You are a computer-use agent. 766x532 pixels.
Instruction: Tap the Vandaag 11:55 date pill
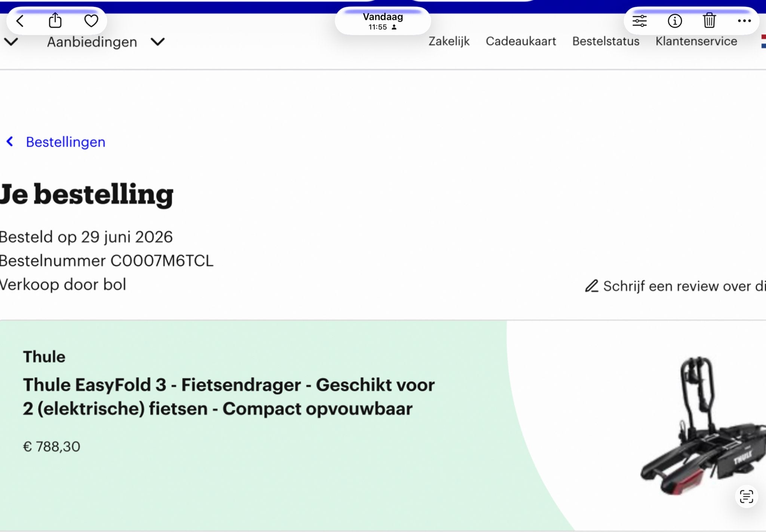click(x=383, y=21)
